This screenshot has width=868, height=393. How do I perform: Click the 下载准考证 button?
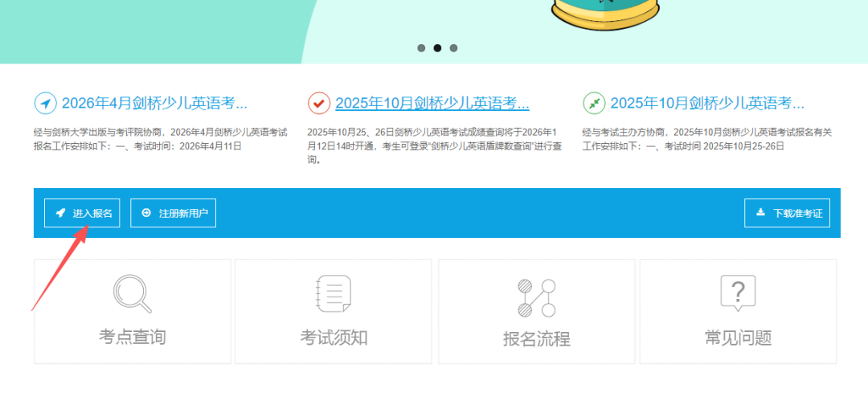pyautogui.click(x=787, y=213)
